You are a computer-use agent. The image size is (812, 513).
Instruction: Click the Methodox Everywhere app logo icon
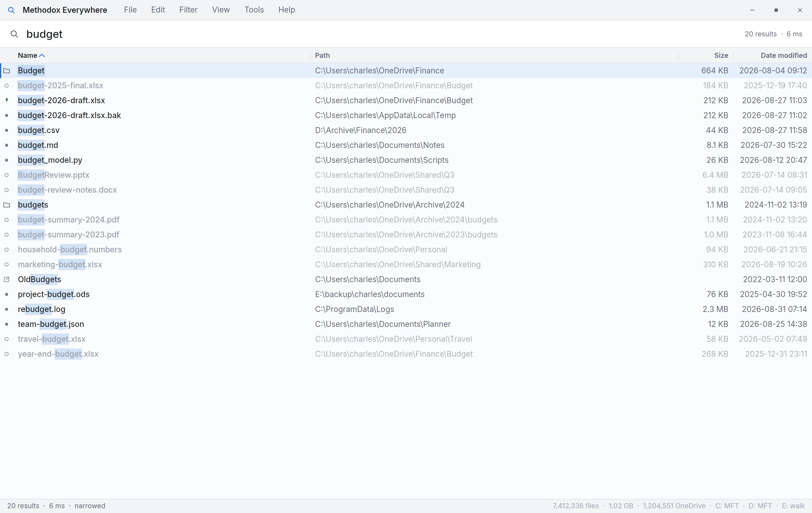point(11,10)
